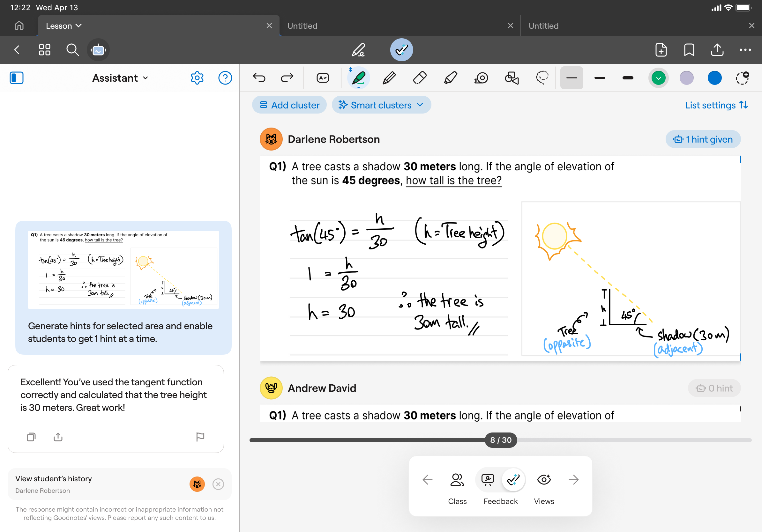This screenshot has width=762, height=532.
Task: Toggle the sidebar panel visibility
Action: pos(17,78)
